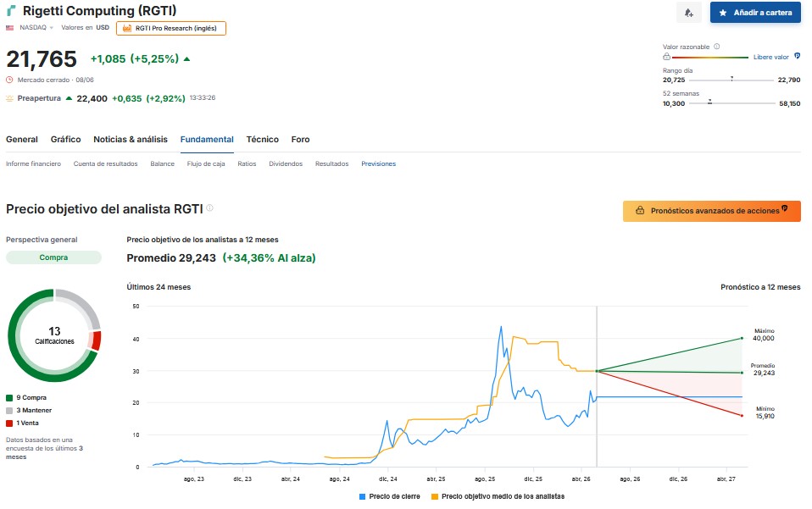Screen dimensions: 812x509
Task: Click the lock icon under Valor razonable
Action: click(666, 57)
